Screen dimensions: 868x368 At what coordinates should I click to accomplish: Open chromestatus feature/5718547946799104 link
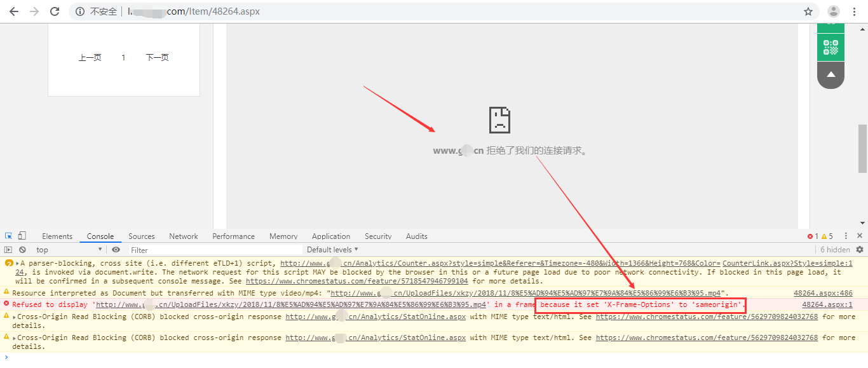tap(356, 281)
